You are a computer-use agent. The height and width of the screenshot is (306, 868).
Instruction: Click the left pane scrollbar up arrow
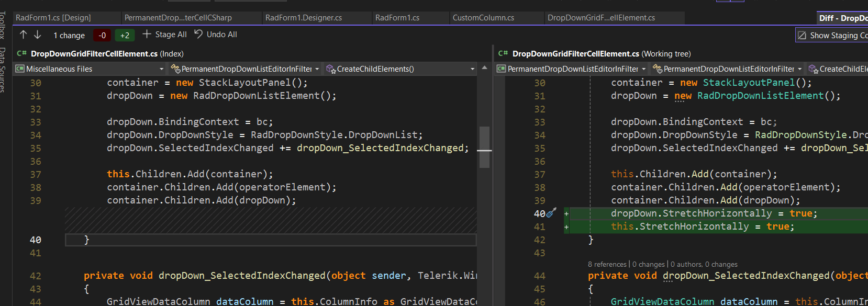click(484, 68)
